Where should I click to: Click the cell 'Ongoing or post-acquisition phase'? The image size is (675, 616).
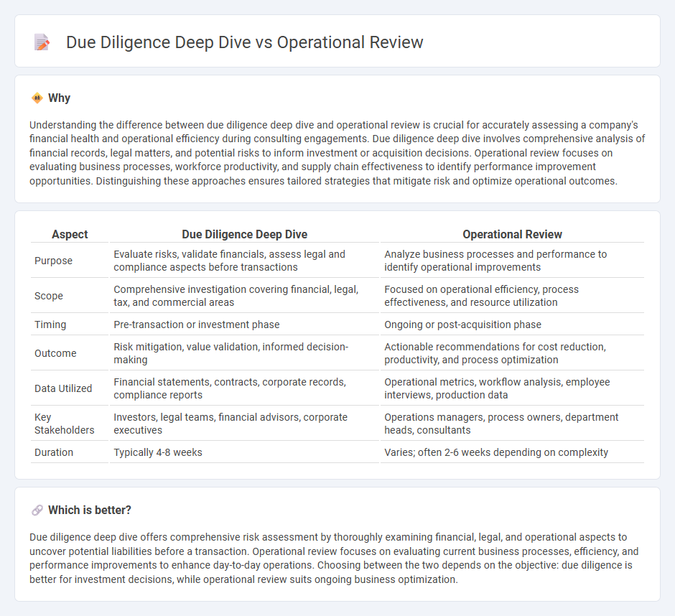tap(512, 325)
